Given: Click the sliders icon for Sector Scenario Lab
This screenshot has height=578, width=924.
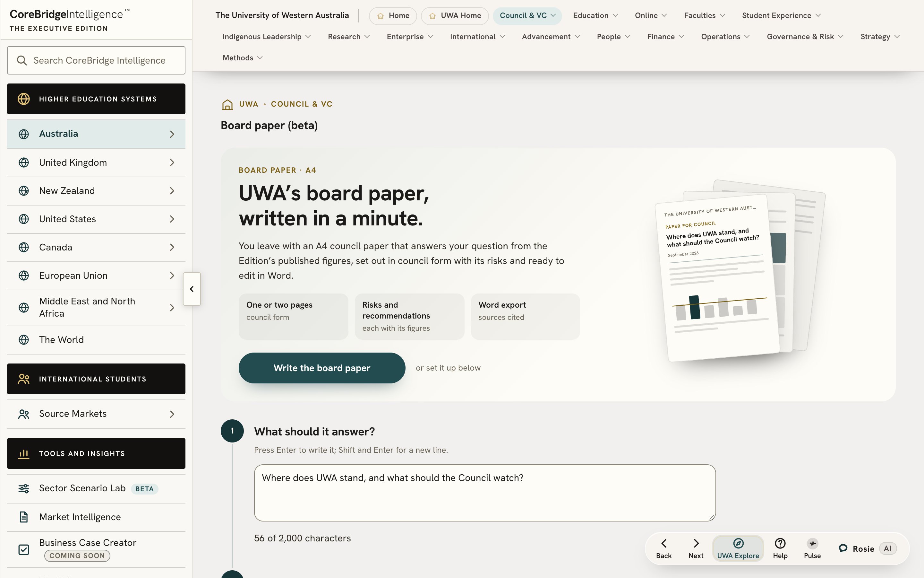Looking at the screenshot, I should (x=24, y=488).
